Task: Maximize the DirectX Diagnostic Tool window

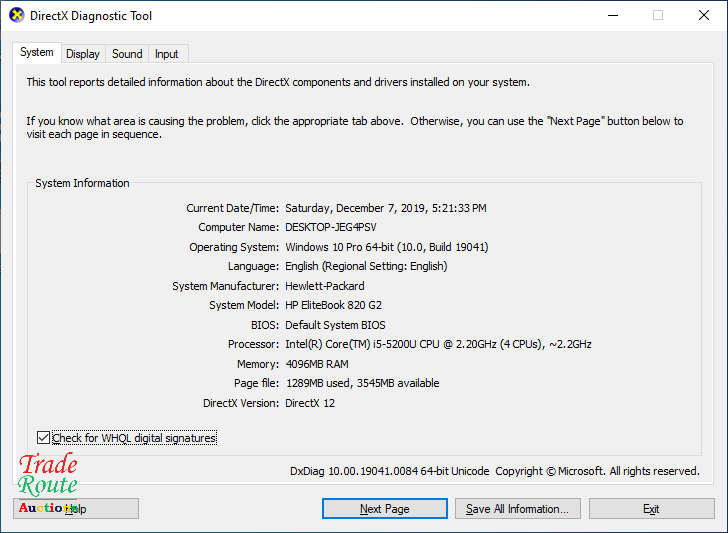Action: coord(658,16)
